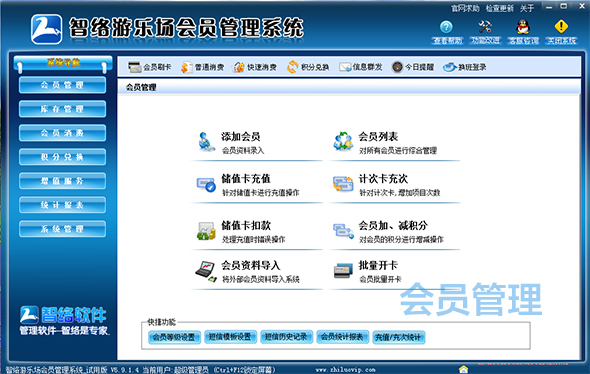View 短信历史记录 via shortcut button
Viewport: 590px width, 374px height.
point(286,337)
